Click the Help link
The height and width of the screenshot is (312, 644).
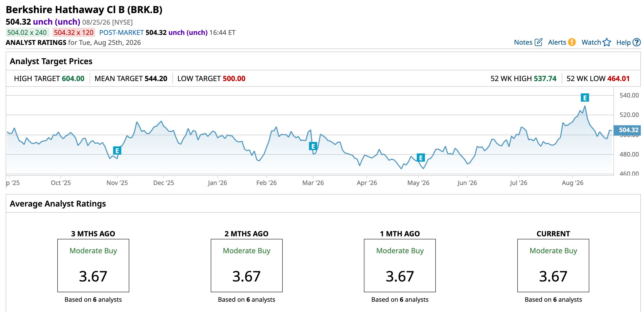(x=623, y=42)
